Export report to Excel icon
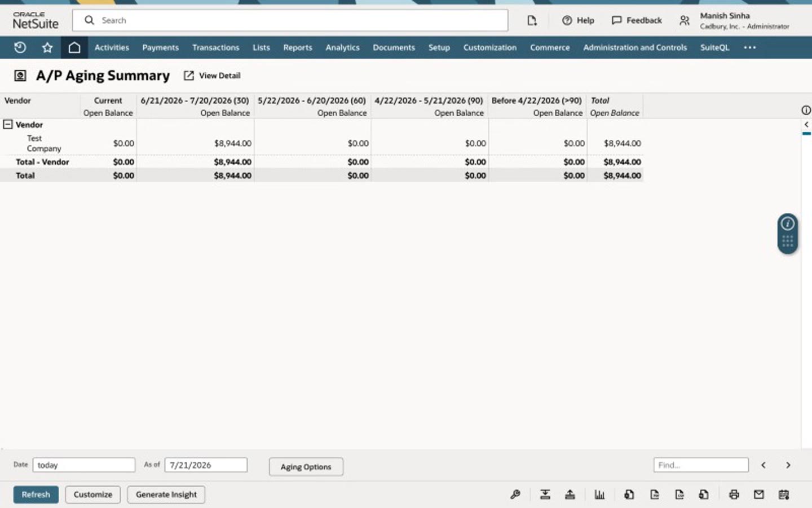Image resolution: width=812 pixels, height=508 pixels. pos(629,494)
